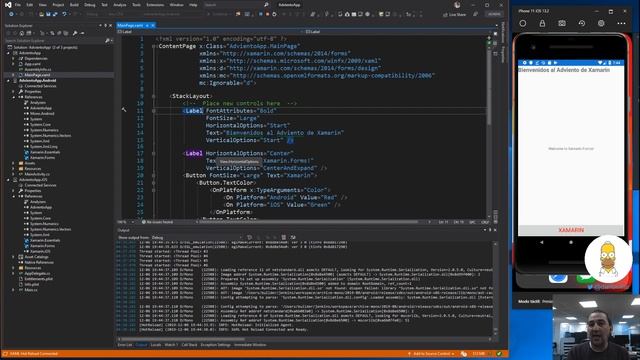Click the search field in title bar

236,5
